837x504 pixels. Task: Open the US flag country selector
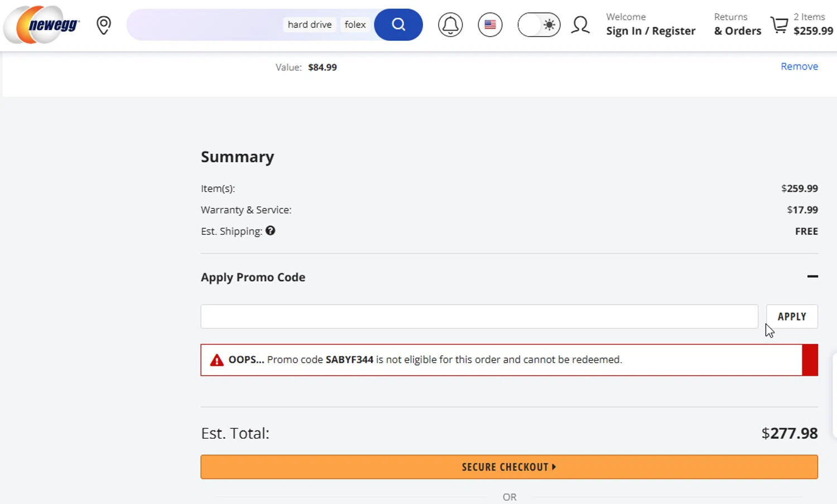pyautogui.click(x=490, y=25)
